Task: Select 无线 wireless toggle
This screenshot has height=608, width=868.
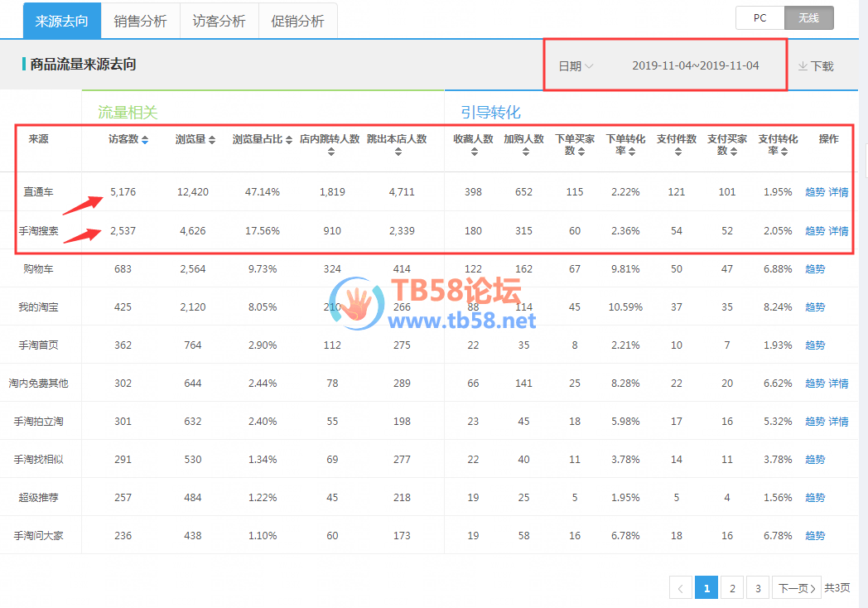Action: coord(808,17)
